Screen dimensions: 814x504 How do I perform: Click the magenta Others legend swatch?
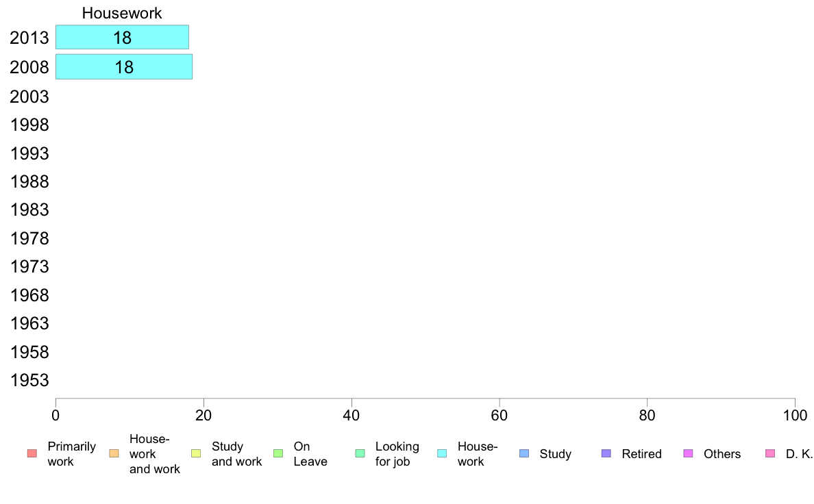pos(688,453)
